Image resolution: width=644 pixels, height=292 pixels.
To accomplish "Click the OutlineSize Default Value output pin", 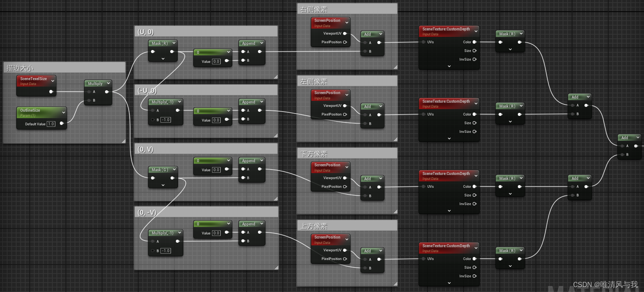I will tap(61, 123).
